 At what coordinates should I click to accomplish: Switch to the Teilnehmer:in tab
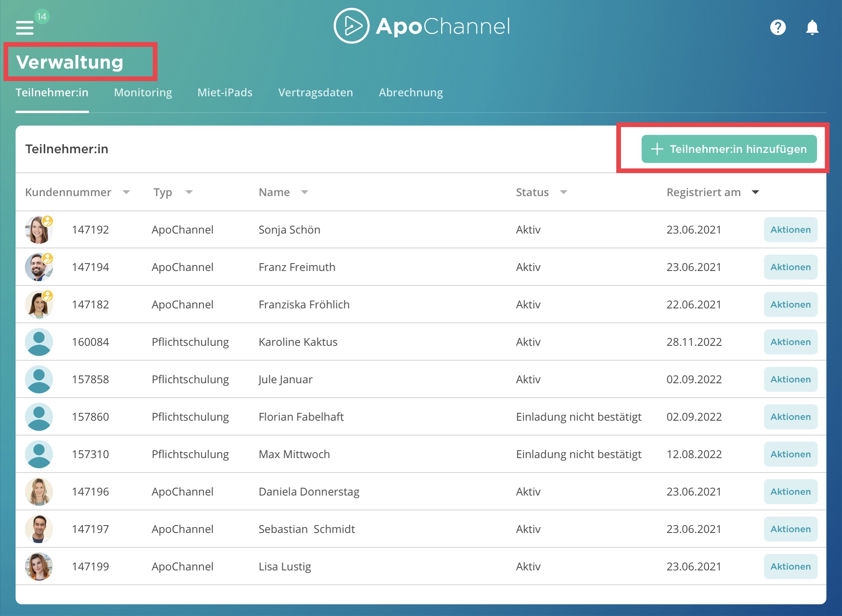52,92
